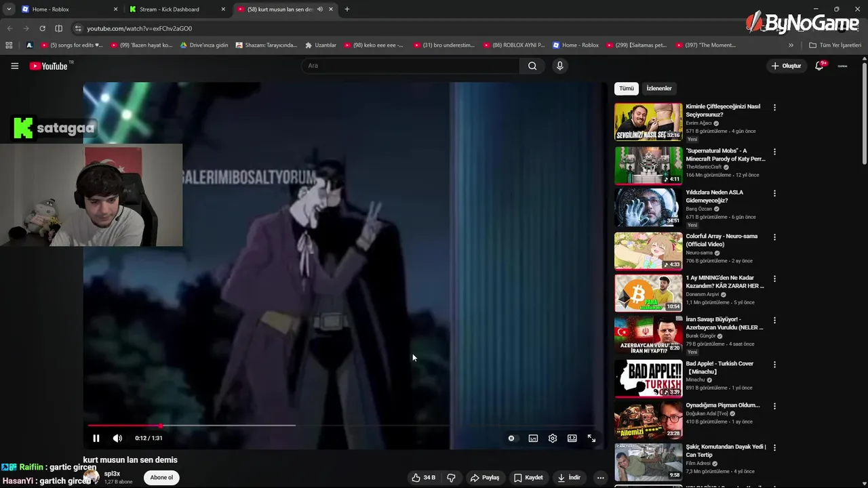Dislike the video
Viewport: 868px width, 488px height.
[451, 477]
